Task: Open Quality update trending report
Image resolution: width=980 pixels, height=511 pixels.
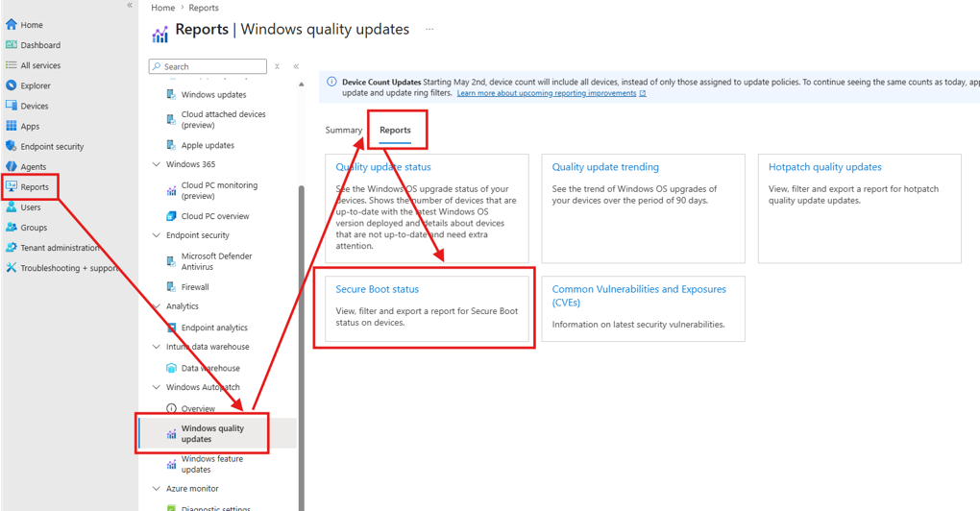Action: pos(605,167)
